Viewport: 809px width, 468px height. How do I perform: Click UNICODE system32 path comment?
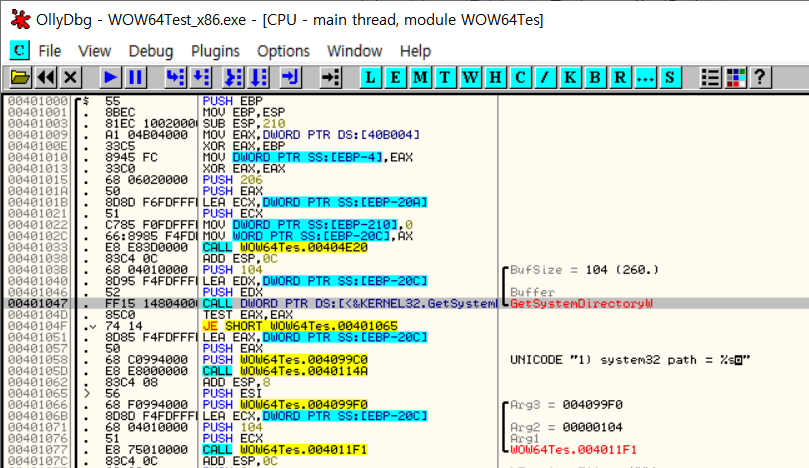coord(630,360)
